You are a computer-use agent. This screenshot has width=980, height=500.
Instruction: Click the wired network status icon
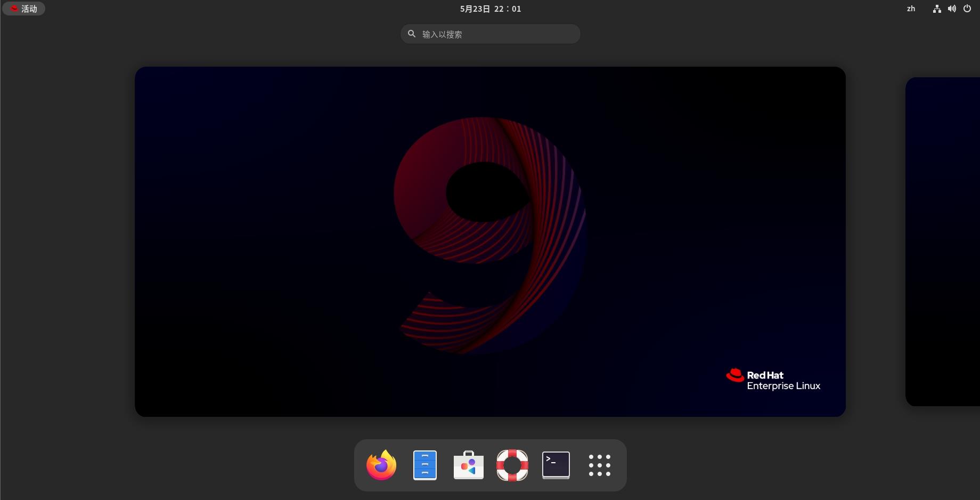click(937, 9)
